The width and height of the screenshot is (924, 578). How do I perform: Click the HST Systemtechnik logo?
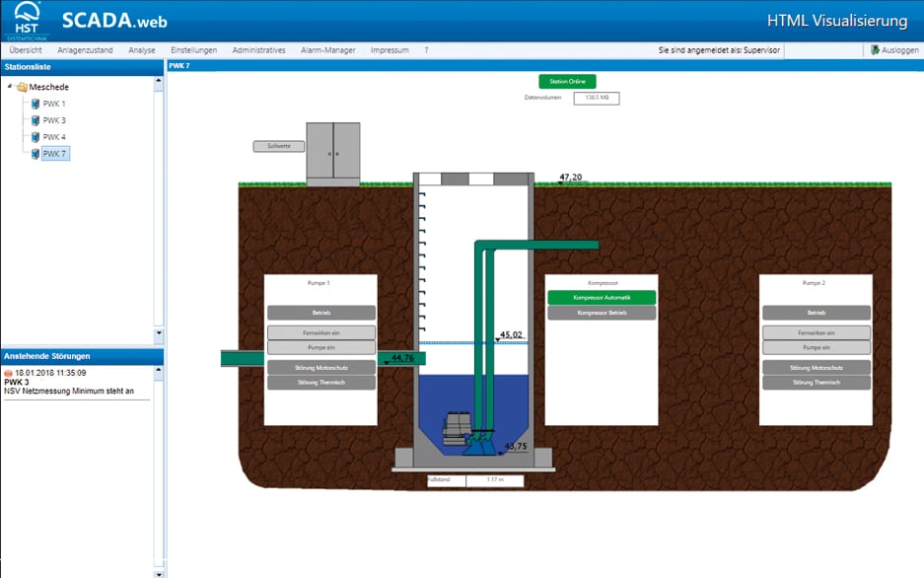click(26, 21)
